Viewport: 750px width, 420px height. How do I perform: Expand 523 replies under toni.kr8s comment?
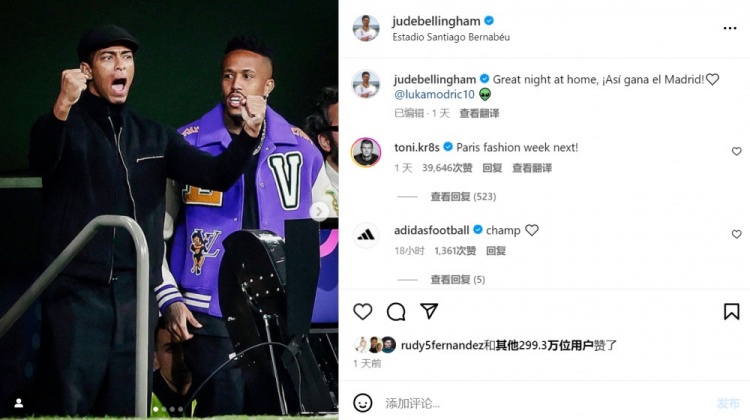[463, 197]
